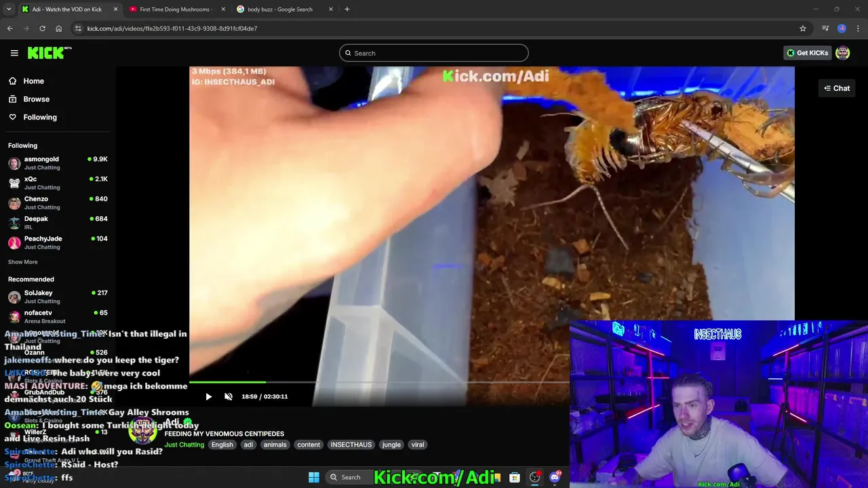This screenshot has width=868, height=488.
Task: Click nofacetv's avatar in Recommended
Action: point(14,317)
